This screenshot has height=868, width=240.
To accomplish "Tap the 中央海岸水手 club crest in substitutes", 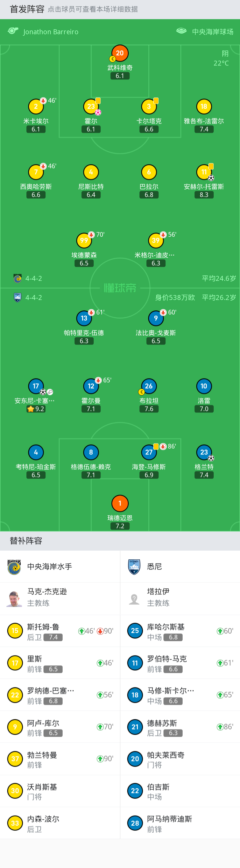I will tap(14, 567).
